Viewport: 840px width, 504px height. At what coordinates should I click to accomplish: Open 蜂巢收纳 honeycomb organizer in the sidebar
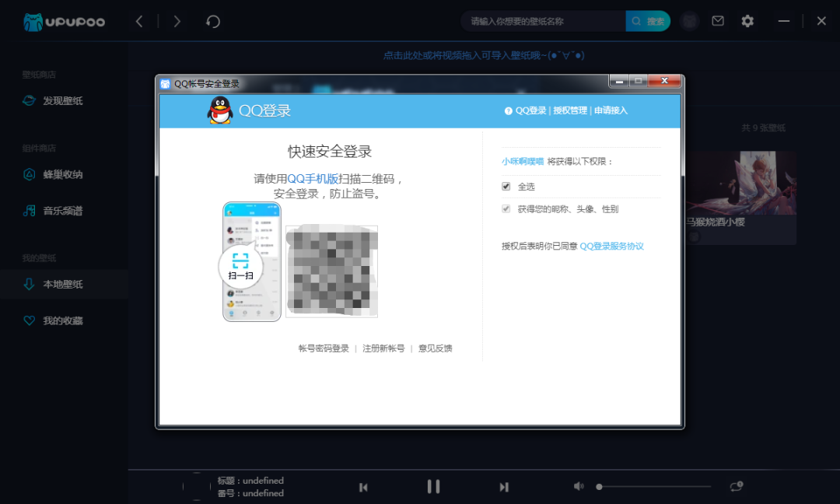click(53, 174)
